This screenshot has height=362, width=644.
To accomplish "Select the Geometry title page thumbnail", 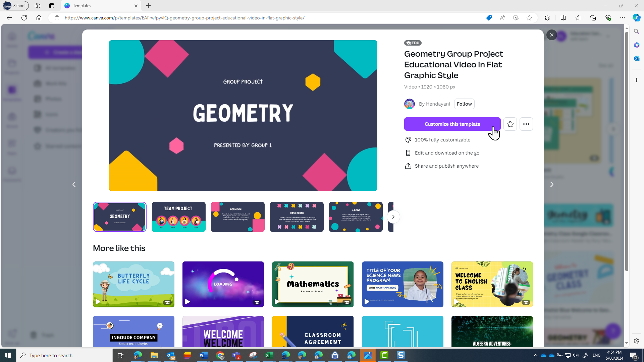I will (x=120, y=217).
